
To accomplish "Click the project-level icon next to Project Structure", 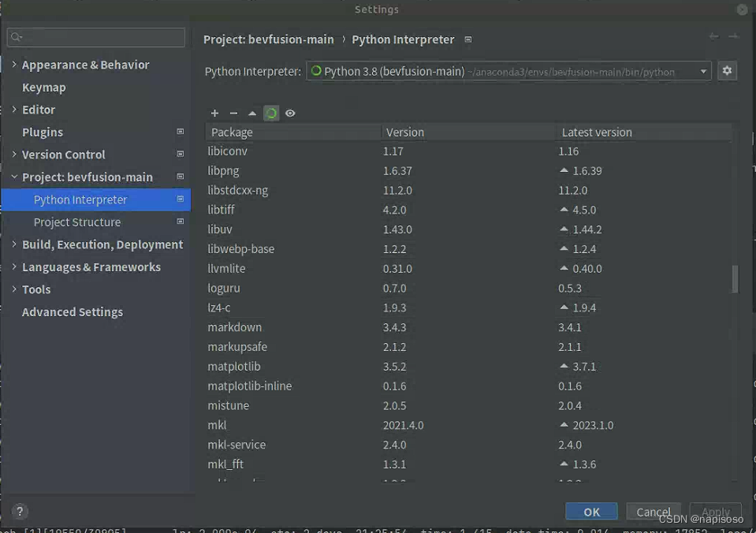I will 180,222.
